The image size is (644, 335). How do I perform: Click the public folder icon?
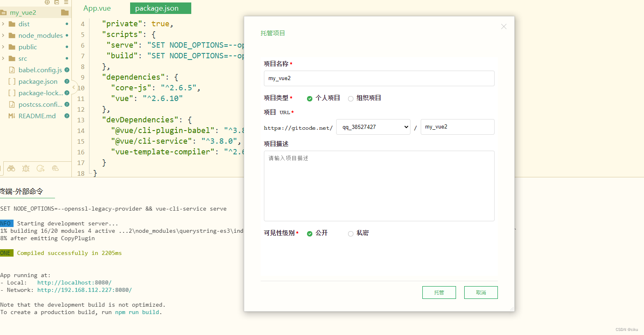coord(12,47)
